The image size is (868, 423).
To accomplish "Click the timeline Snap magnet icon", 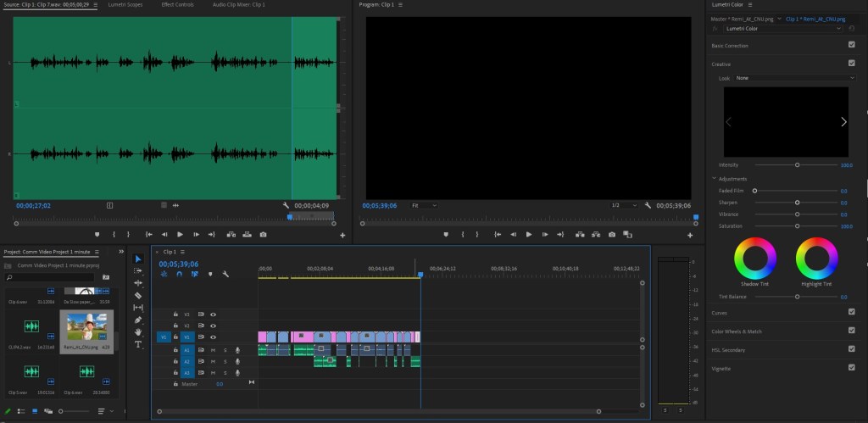I will [x=179, y=274].
